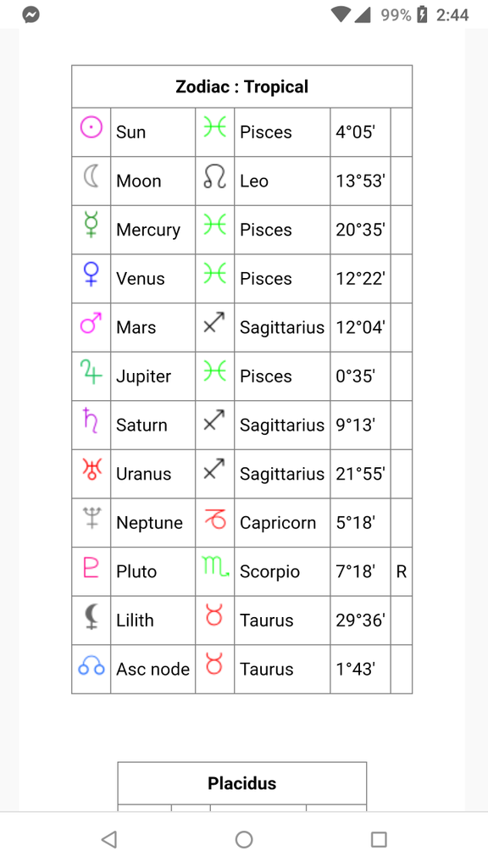
Task: Tap the Leo sign glyph
Action: click(x=214, y=177)
